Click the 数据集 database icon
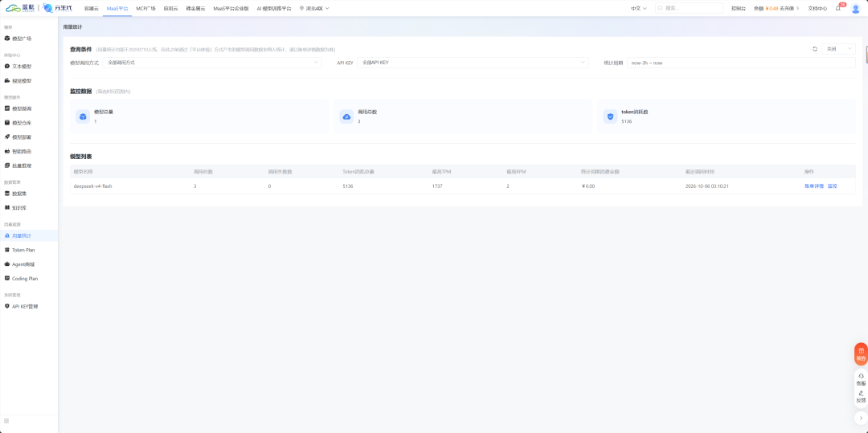Image resolution: width=868 pixels, height=433 pixels. 6,194
